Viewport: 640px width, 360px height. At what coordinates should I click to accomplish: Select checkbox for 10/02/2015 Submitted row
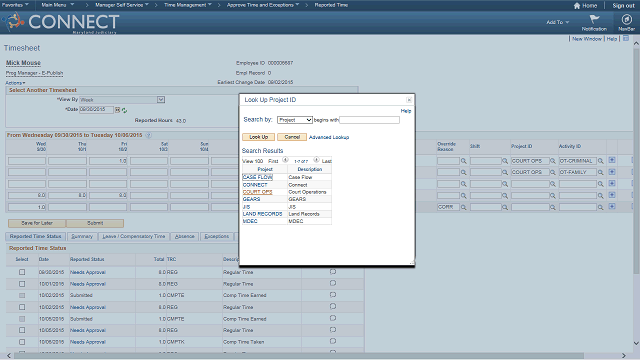point(22,295)
